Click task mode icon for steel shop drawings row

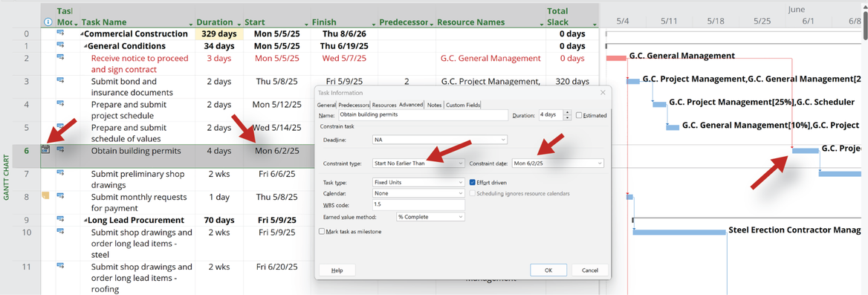(60, 231)
